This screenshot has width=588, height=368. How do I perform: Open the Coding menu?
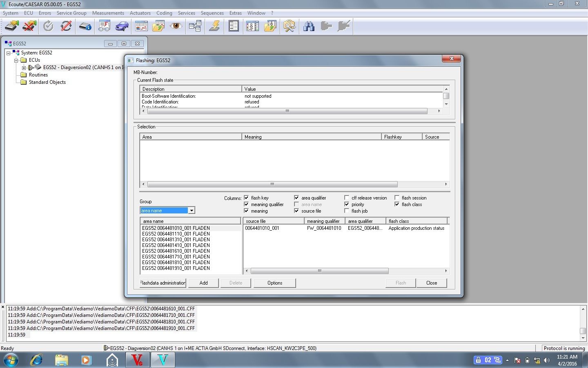pyautogui.click(x=164, y=13)
